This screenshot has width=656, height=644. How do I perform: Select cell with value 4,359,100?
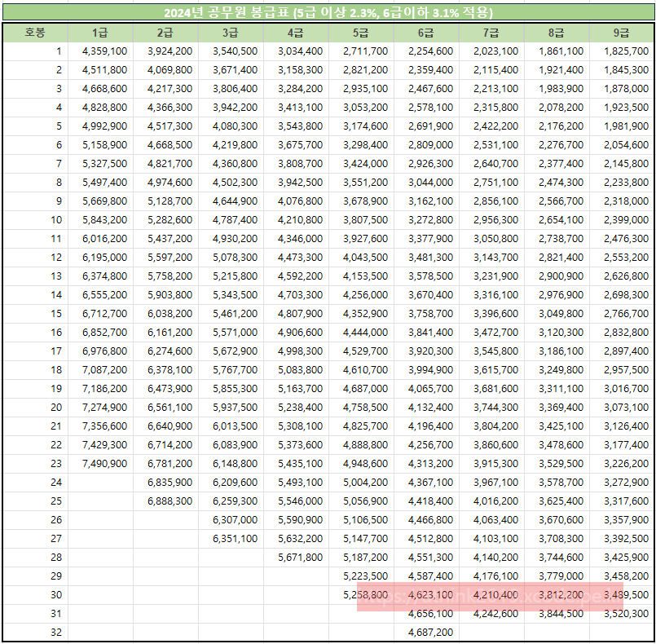point(100,51)
